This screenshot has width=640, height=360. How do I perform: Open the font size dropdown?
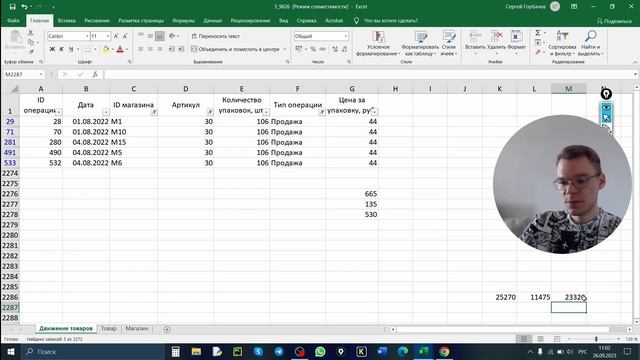click(108, 36)
